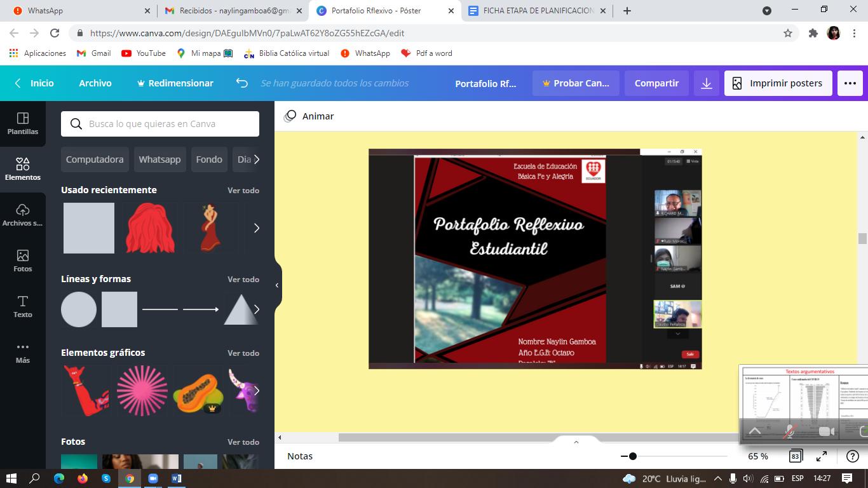Open the taskbar notification center icon
The height and width of the screenshot is (488, 868).
pos(847,478)
